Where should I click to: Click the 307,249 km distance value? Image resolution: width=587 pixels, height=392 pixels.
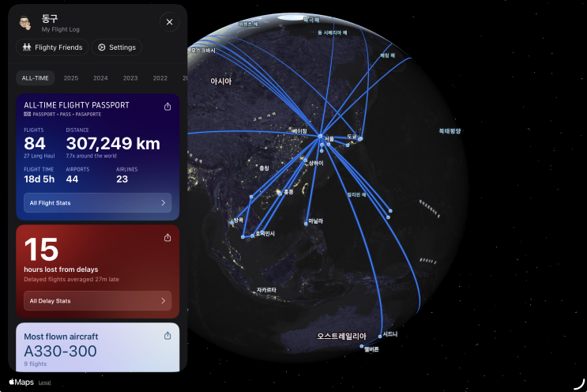coord(113,143)
